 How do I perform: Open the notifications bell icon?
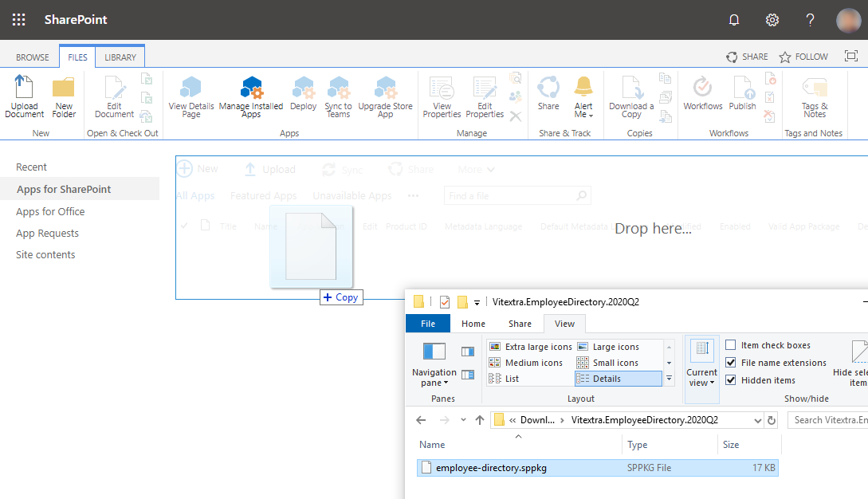pos(734,20)
